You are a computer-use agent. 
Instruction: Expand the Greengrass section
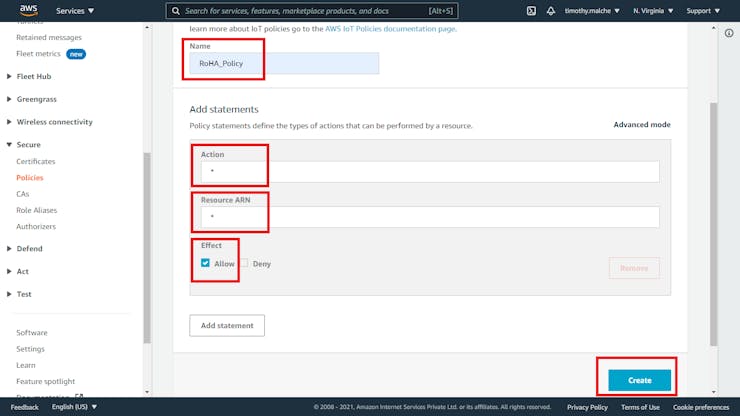click(x=32, y=99)
